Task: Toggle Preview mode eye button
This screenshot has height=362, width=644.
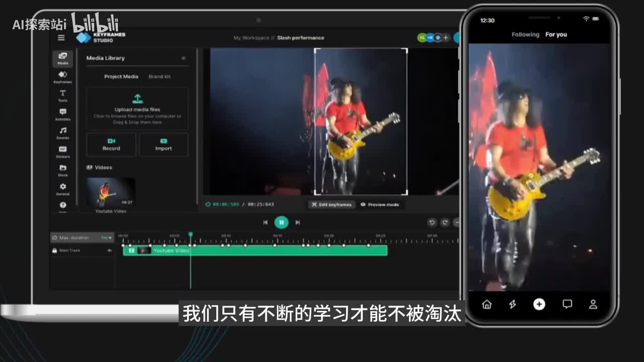Action: [x=380, y=205]
